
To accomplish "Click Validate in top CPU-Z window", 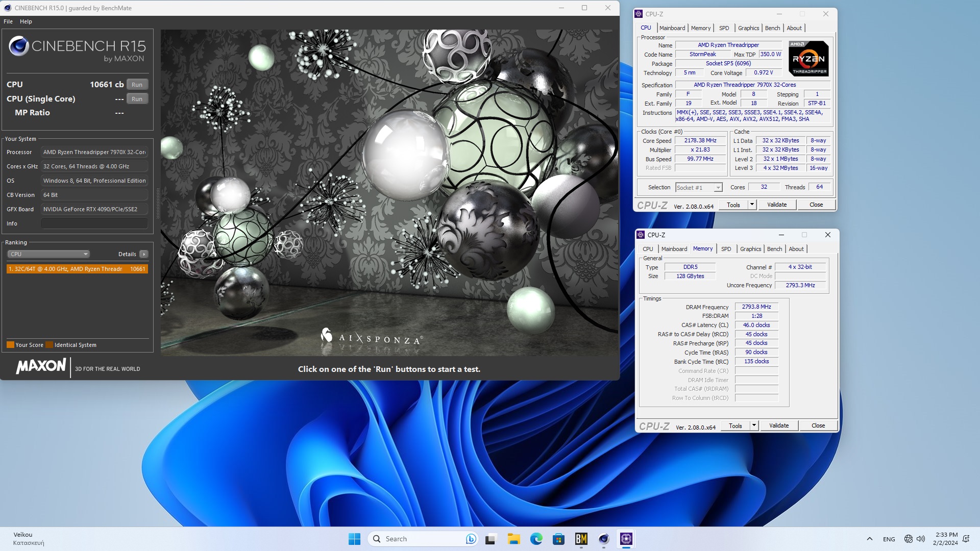I will coord(777,205).
